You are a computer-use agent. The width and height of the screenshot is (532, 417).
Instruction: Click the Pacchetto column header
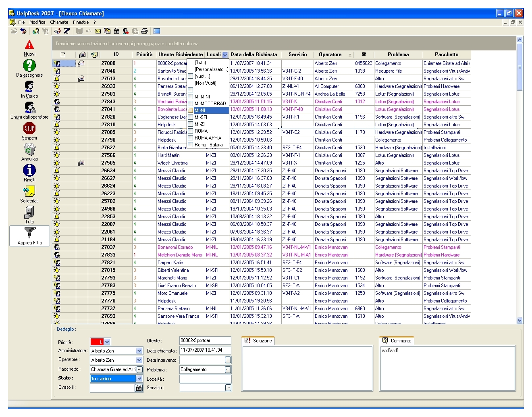tap(447, 54)
